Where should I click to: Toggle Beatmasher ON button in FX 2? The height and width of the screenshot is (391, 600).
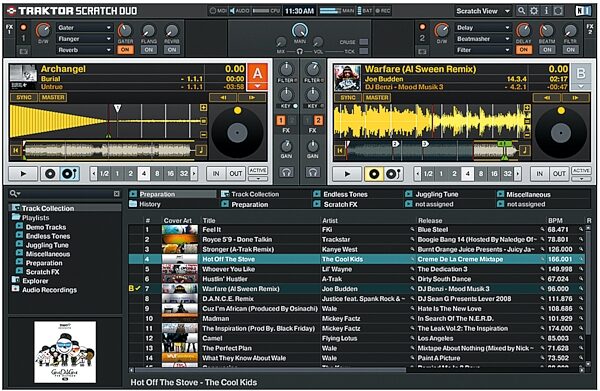pyautogui.click(x=547, y=50)
